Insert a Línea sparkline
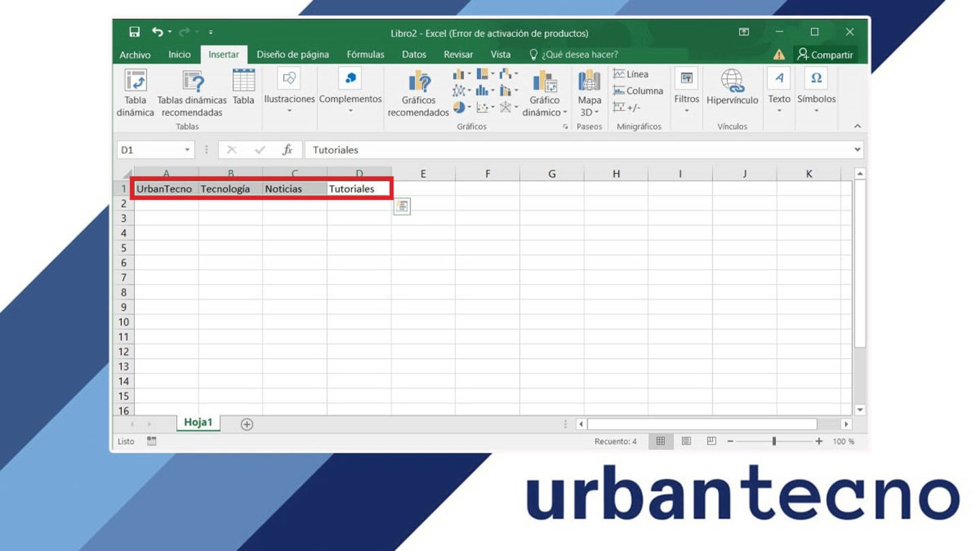 (x=631, y=74)
